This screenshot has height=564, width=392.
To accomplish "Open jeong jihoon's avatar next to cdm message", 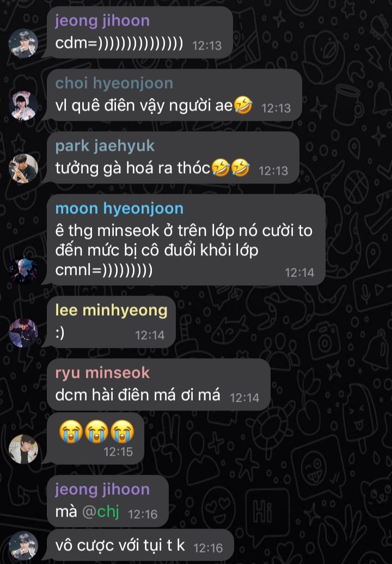I will 23,43.
